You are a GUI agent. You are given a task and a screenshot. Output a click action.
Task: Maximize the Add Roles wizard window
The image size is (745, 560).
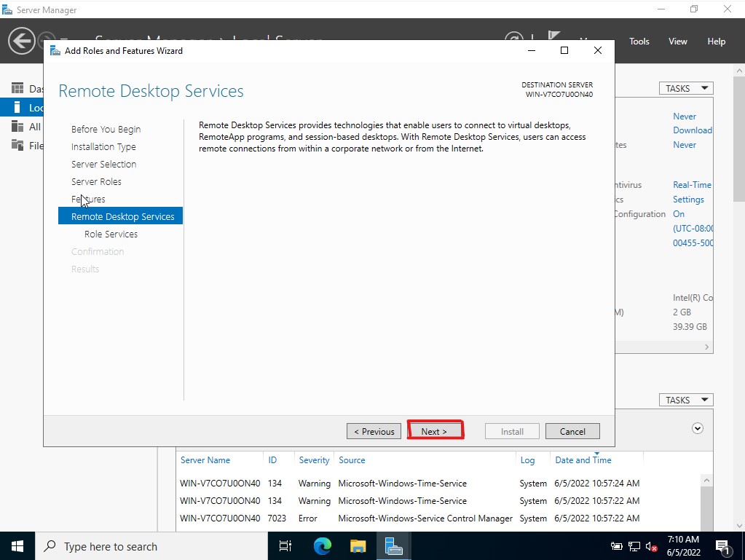[x=564, y=50]
